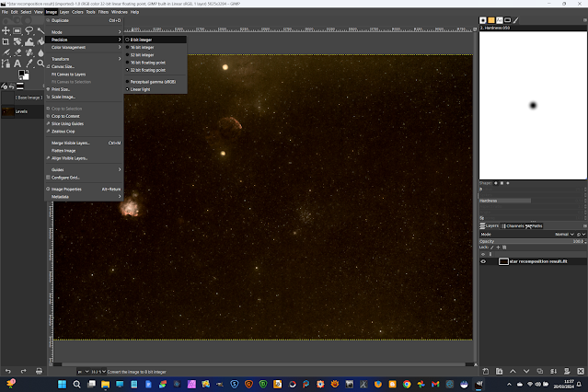Open the File menu
588x392 pixels.
pos(5,12)
